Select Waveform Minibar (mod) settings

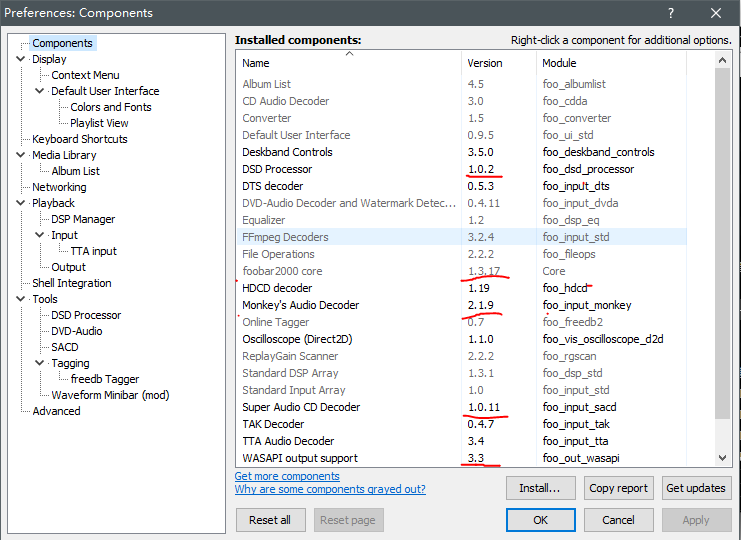coord(110,395)
